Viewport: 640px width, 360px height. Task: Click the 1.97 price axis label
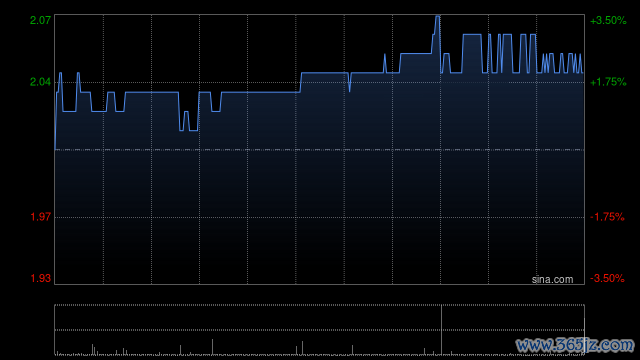pyautogui.click(x=40, y=217)
